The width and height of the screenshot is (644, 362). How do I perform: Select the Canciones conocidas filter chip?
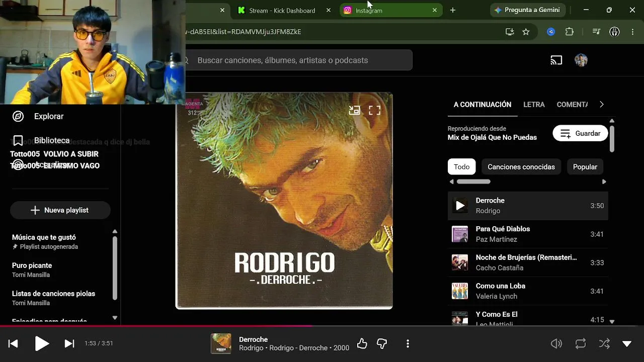click(x=521, y=167)
